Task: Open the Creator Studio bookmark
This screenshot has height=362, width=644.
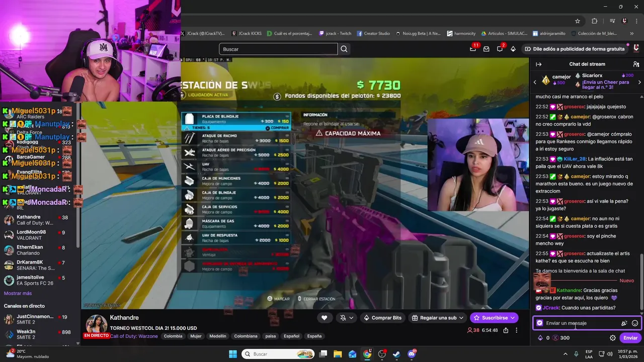Action: 373,34
